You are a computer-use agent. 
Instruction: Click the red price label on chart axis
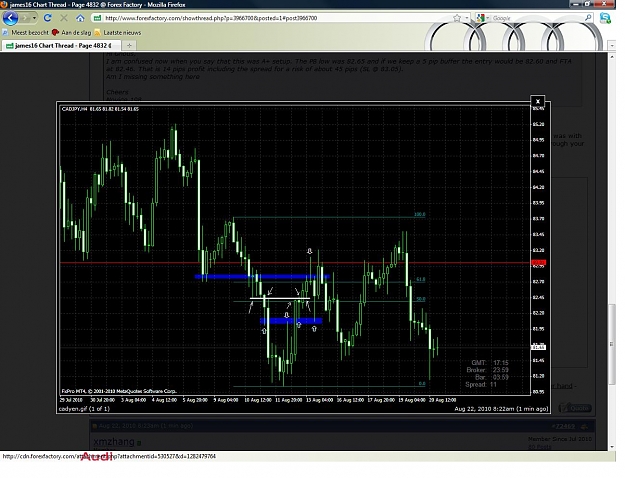point(539,263)
